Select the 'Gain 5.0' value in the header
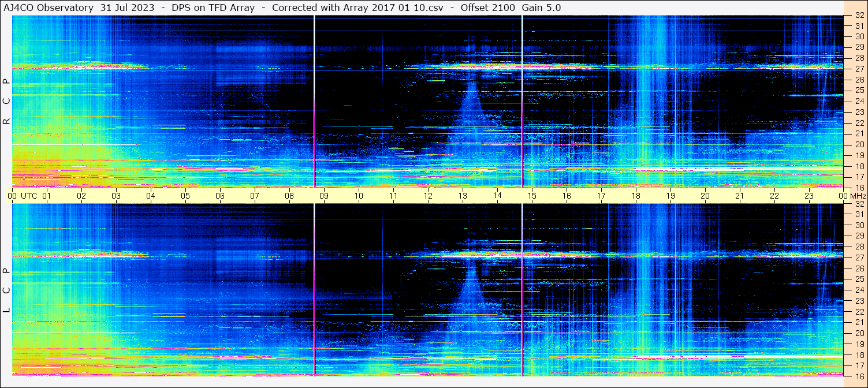Screen dimensions: 868x388 (x=541, y=8)
